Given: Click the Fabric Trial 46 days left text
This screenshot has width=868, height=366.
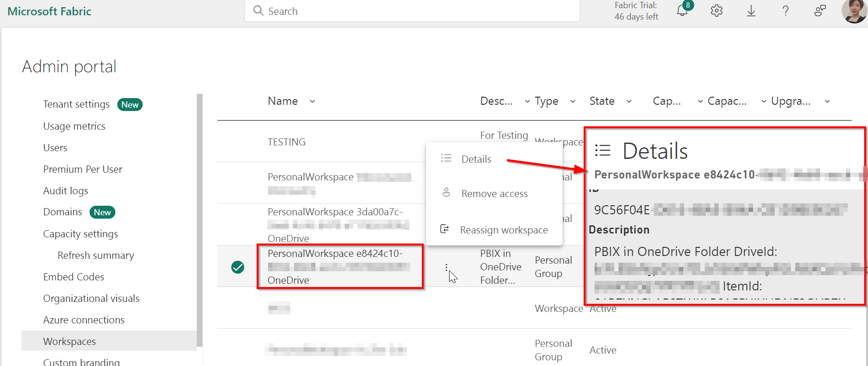Looking at the screenshot, I should tap(636, 11).
